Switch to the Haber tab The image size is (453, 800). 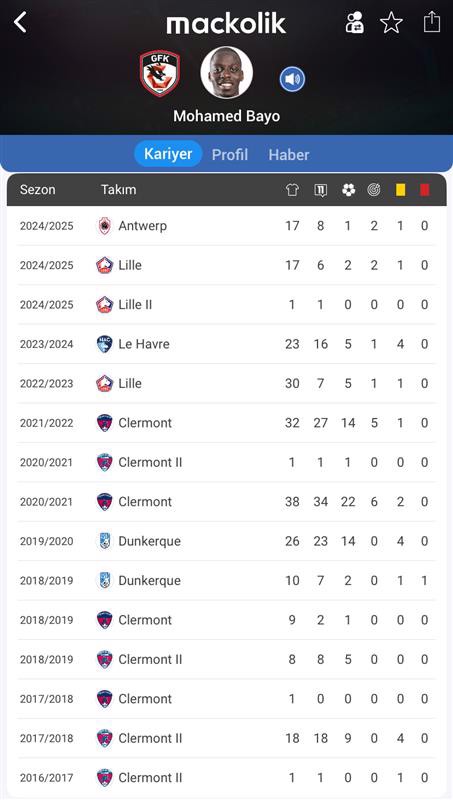point(289,155)
